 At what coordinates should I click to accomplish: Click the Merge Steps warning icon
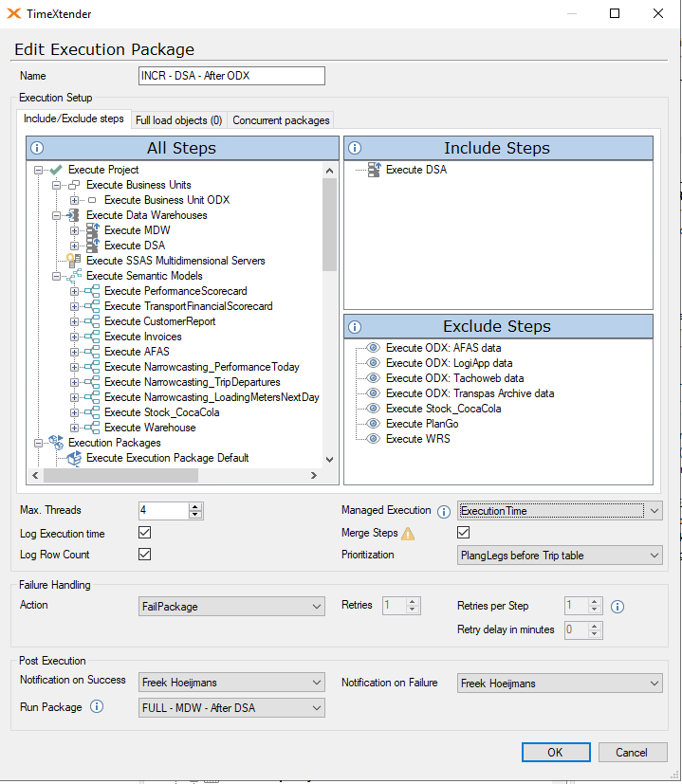tap(408, 534)
